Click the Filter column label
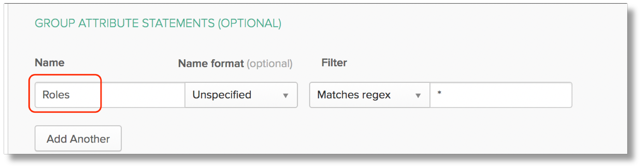Image resolution: width=644 pixels, height=168 pixels. (334, 63)
